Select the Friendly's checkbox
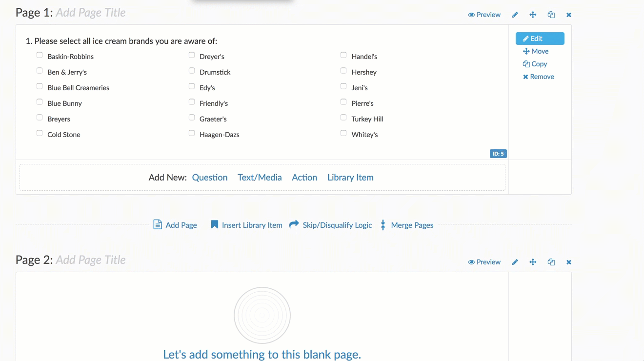The image size is (644, 361). point(192,102)
